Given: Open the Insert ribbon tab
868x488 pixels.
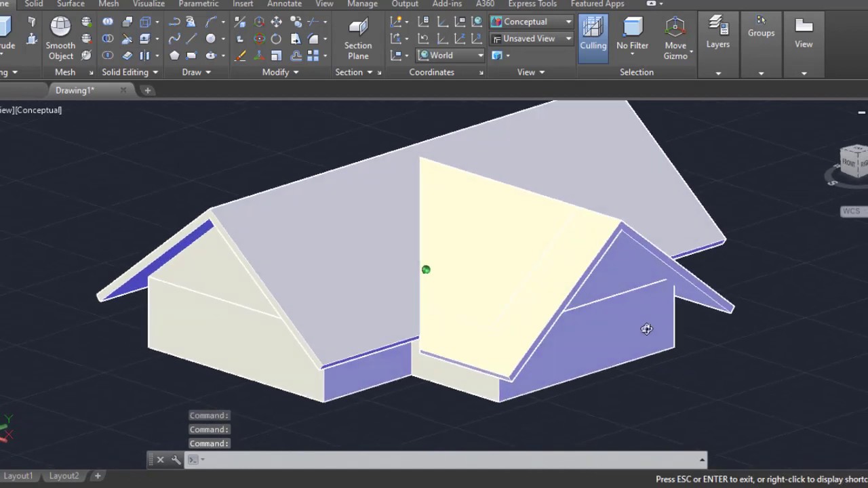Looking at the screenshot, I should coord(243,4).
